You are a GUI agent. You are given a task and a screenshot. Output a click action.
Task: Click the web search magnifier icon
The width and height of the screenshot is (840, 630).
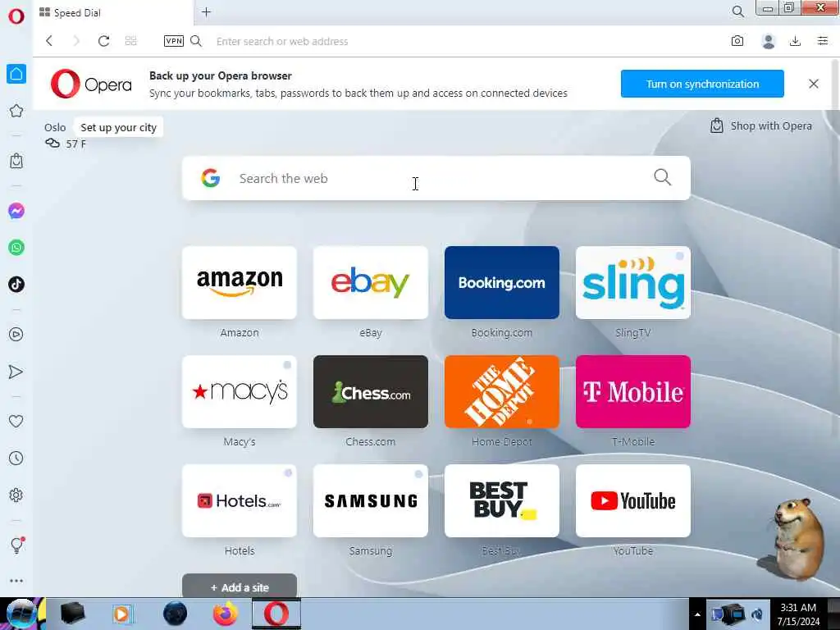[x=662, y=177]
